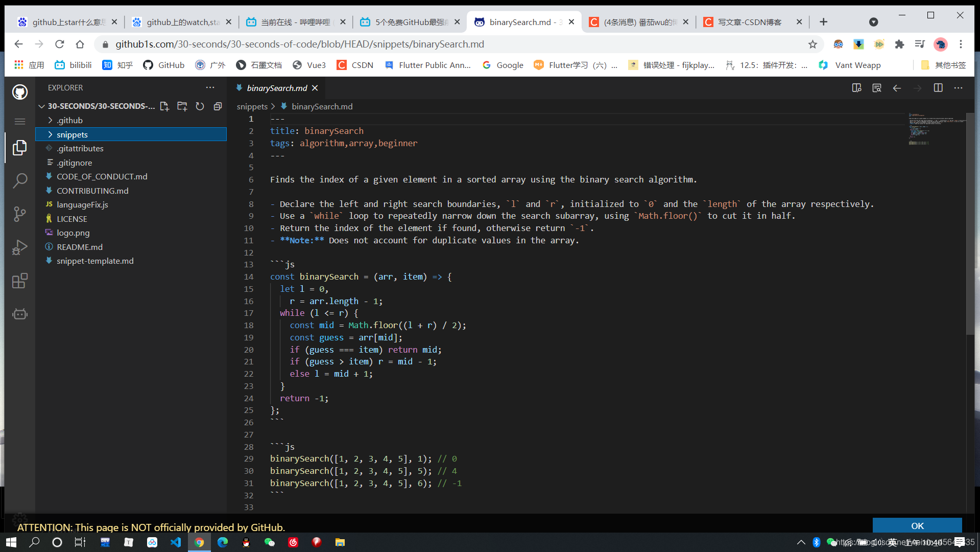
Task: Select the binarySearch.md editor tab
Action: click(x=277, y=88)
